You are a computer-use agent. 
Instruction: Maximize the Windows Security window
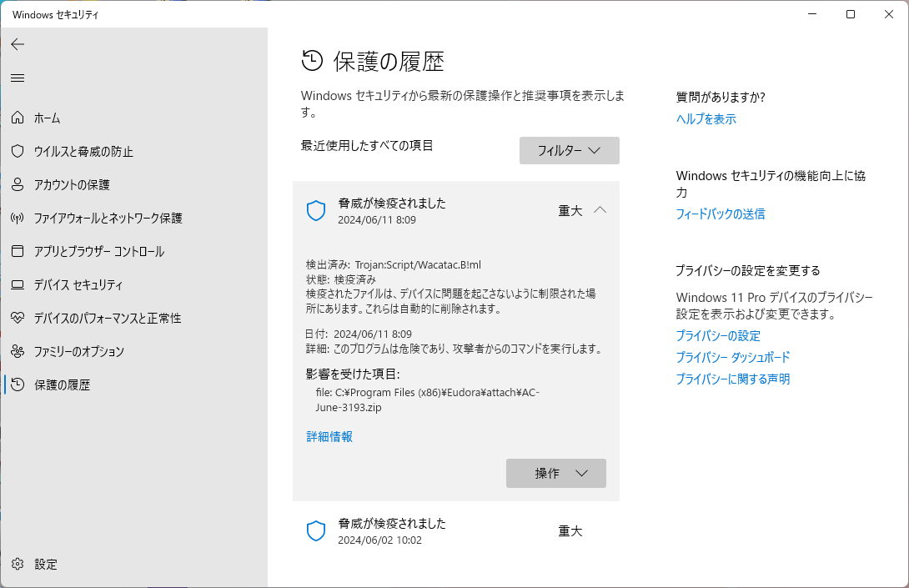coord(851,14)
